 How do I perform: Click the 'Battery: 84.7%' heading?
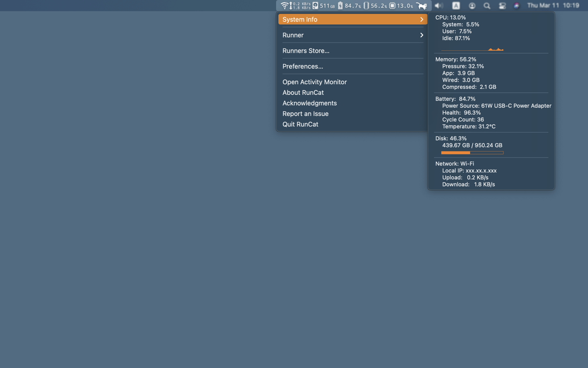pos(455,98)
